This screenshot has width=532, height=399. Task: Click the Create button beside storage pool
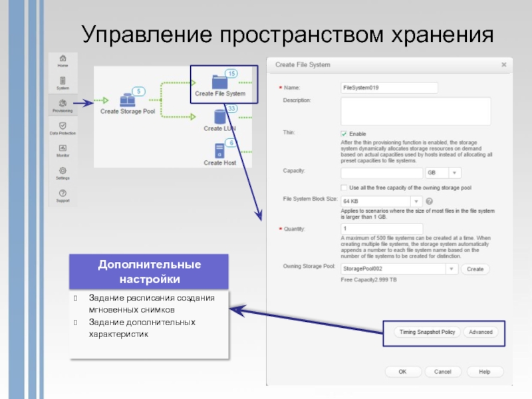pos(475,269)
